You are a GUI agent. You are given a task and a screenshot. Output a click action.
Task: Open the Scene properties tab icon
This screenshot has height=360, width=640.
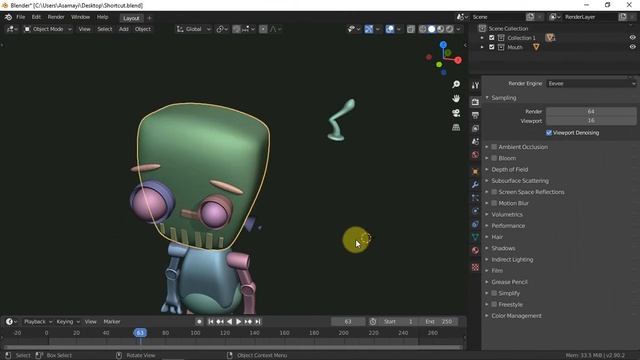click(x=475, y=142)
